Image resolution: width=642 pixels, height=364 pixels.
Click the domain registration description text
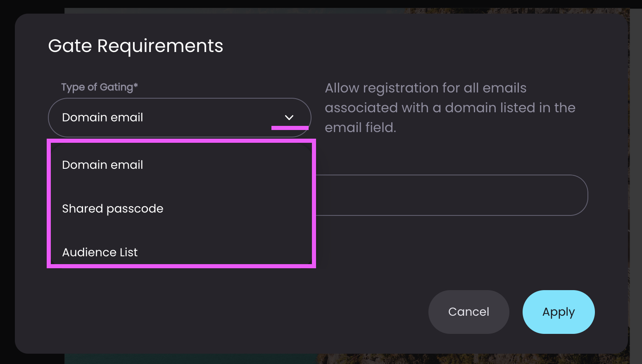450,108
